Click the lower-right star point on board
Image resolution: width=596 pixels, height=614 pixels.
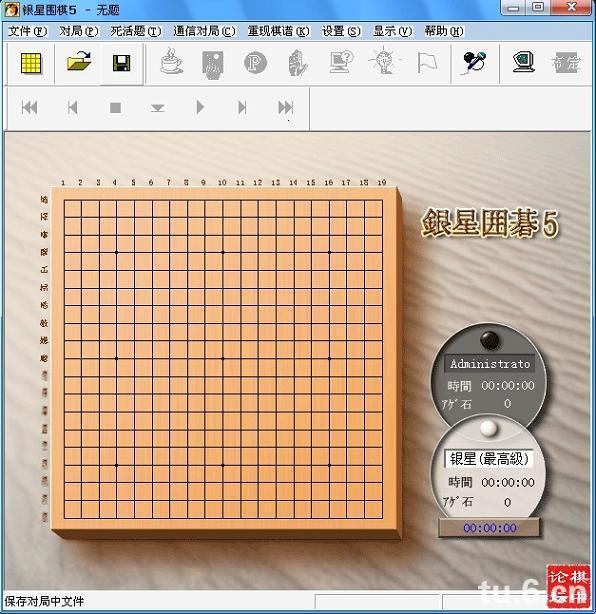(329, 465)
